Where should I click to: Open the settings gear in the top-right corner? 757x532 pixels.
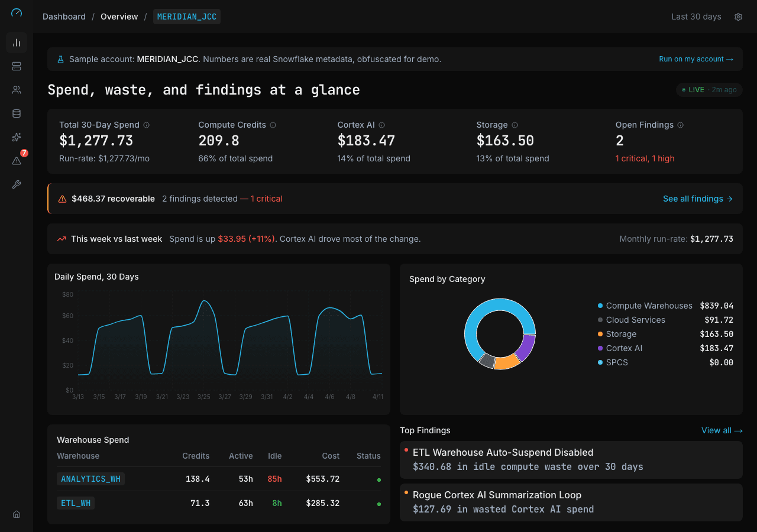pos(738,17)
